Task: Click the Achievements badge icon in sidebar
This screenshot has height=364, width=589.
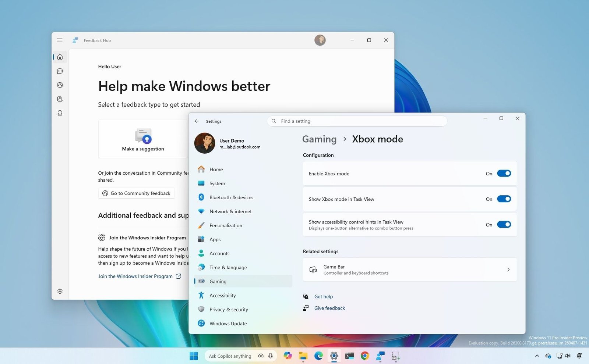Action: [x=60, y=113]
